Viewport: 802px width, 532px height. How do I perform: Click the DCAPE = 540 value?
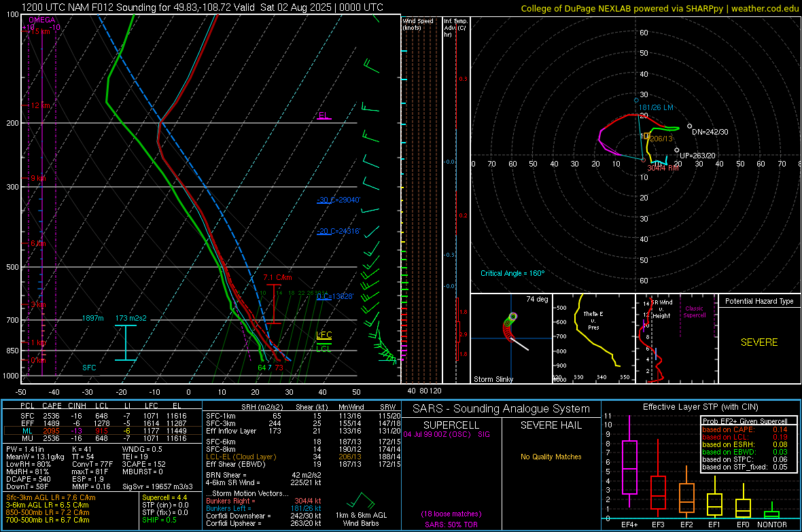pyautogui.click(x=28, y=479)
